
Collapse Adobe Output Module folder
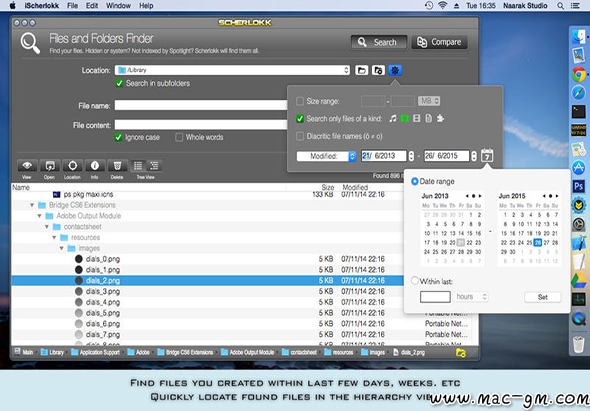tap(40, 216)
